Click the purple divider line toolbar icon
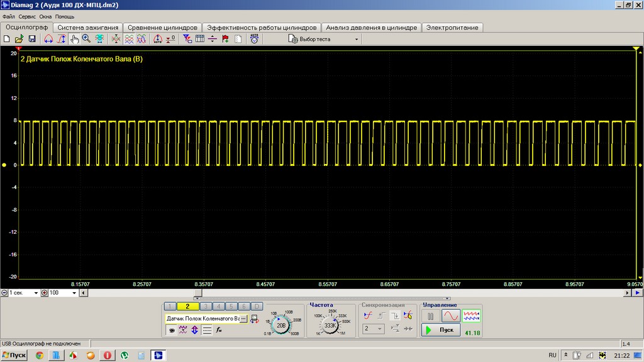This screenshot has width=644, height=362. (x=213, y=39)
